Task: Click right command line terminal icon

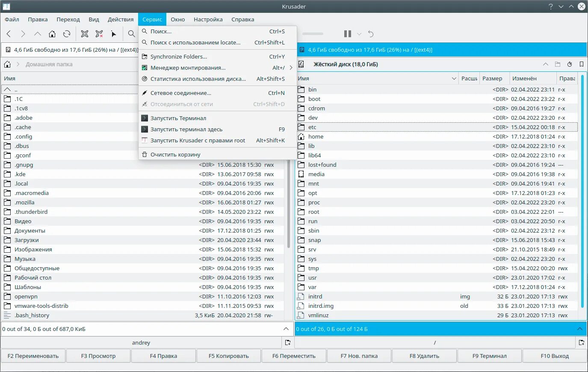Action: point(582,342)
